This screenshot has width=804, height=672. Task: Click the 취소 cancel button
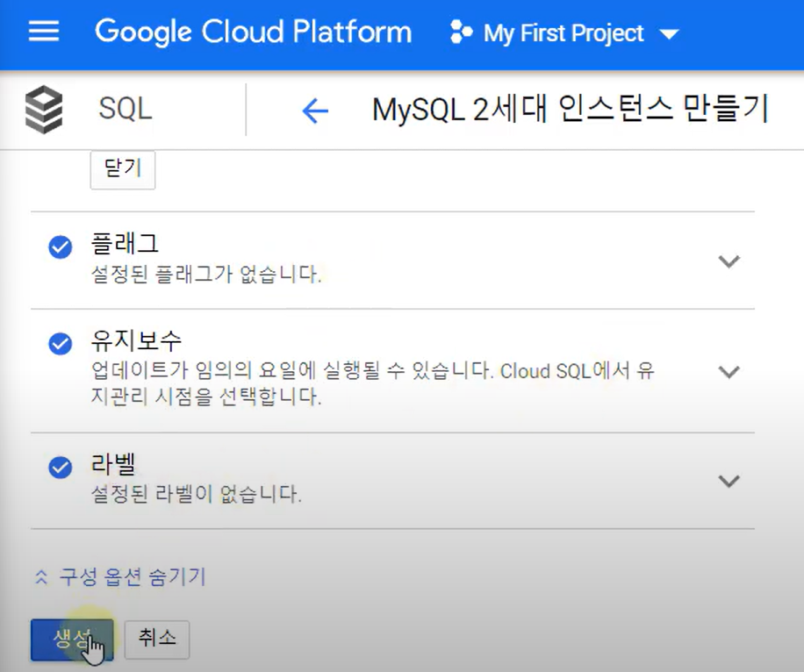[x=157, y=640]
